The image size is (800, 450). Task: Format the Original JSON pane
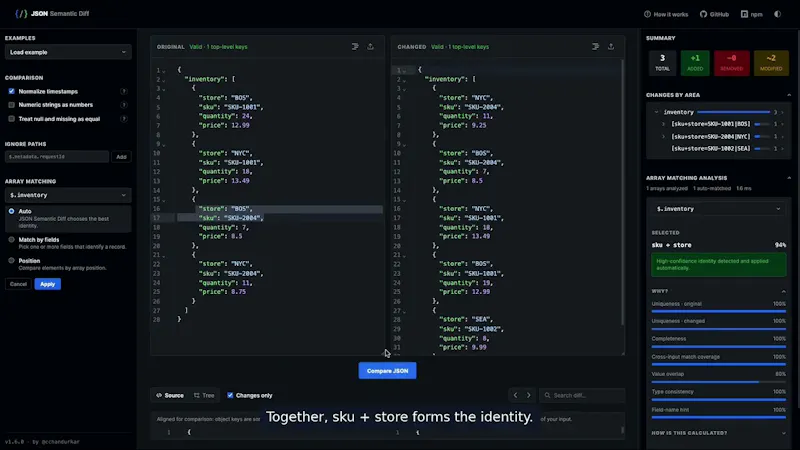point(355,46)
